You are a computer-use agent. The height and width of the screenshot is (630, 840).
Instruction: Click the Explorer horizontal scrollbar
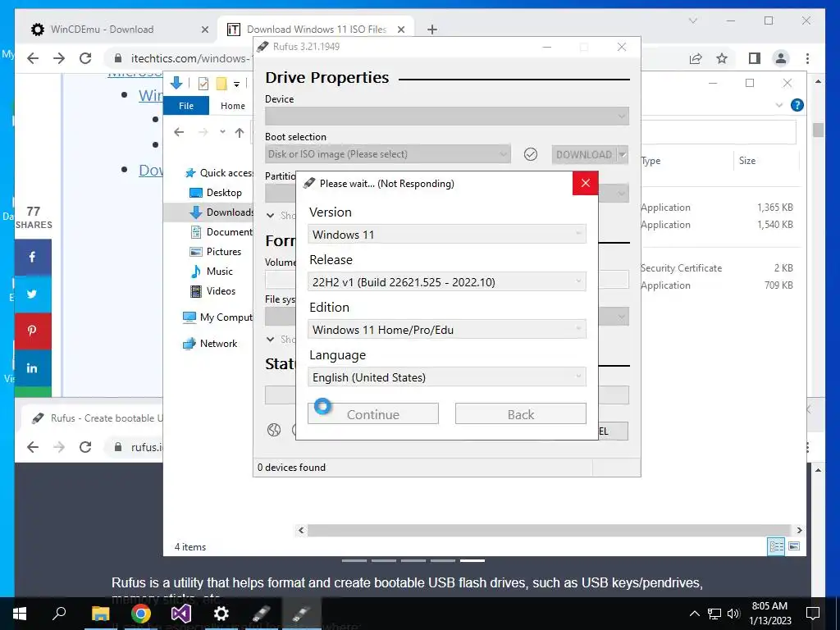pos(549,530)
